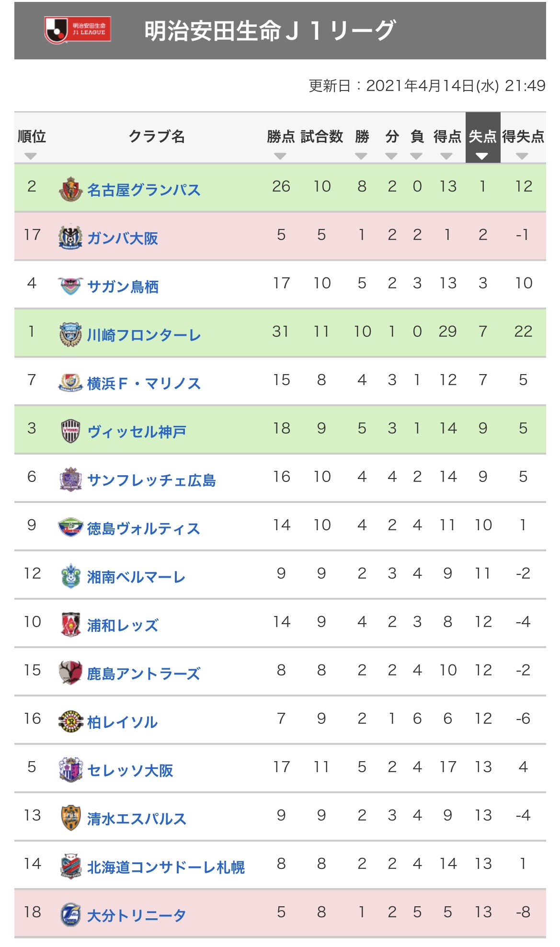
Task: Click the Urawa Reds club crest
Action: pyautogui.click(x=70, y=625)
